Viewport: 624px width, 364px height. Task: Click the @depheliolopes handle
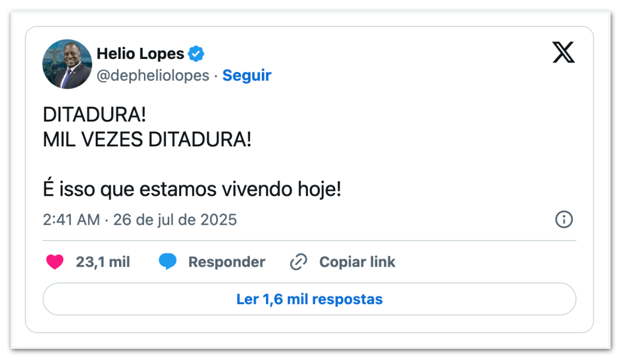153,75
